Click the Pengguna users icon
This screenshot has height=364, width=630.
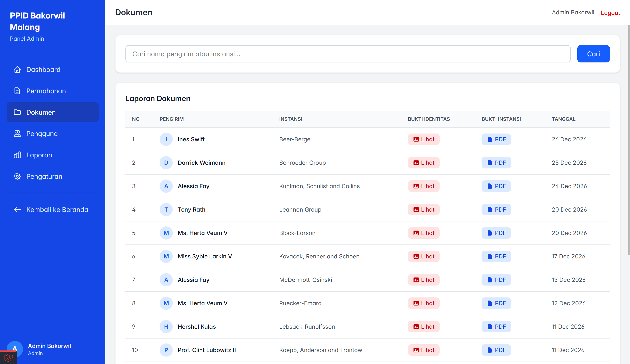tap(17, 134)
